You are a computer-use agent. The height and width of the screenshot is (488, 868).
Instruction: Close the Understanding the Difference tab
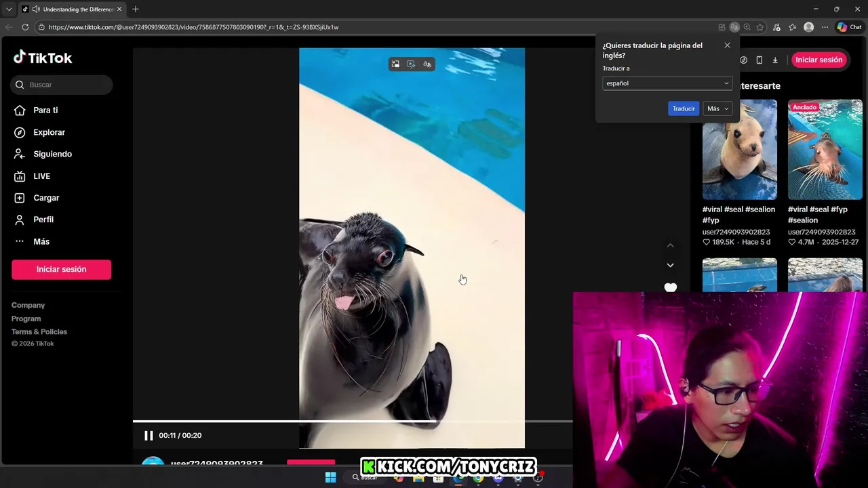tap(119, 9)
